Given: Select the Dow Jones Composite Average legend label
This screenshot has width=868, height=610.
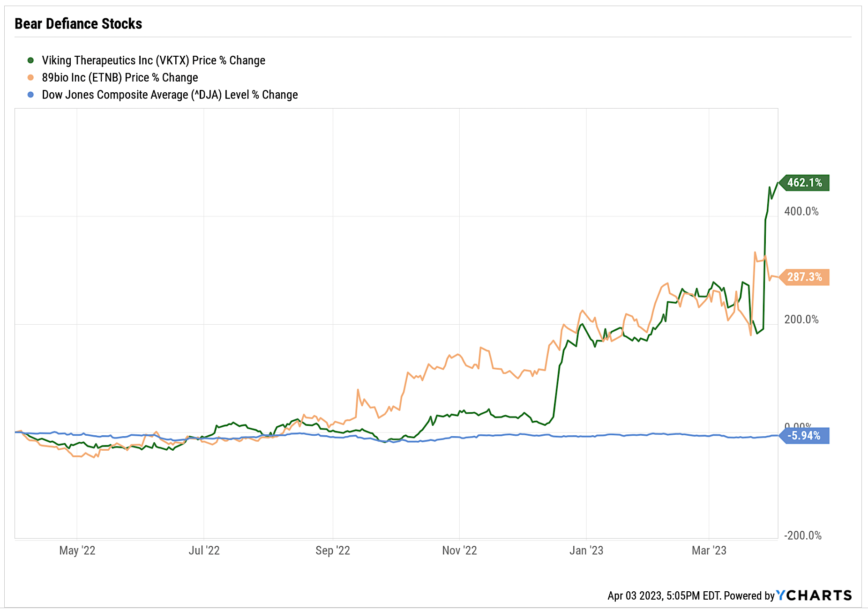Looking at the screenshot, I should pos(170,95).
